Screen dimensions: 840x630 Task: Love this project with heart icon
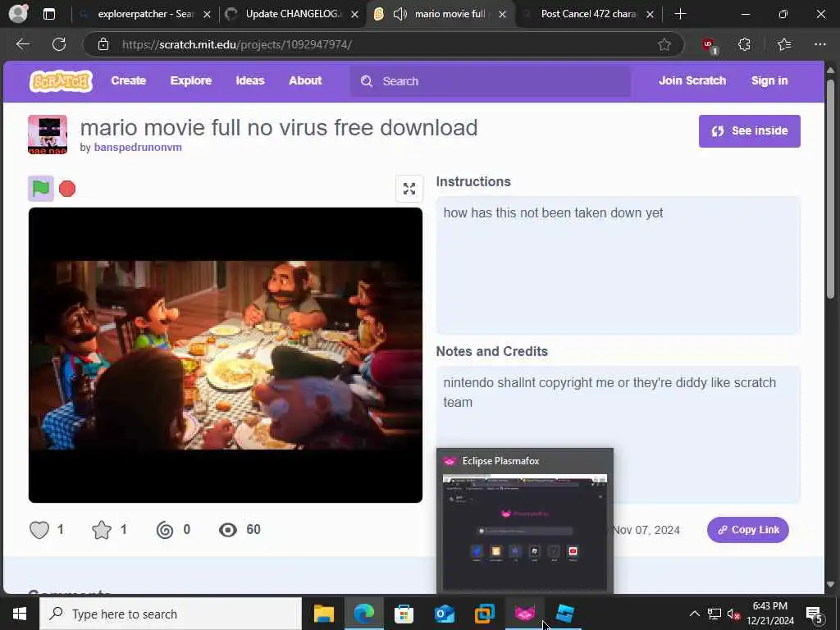click(x=39, y=530)
